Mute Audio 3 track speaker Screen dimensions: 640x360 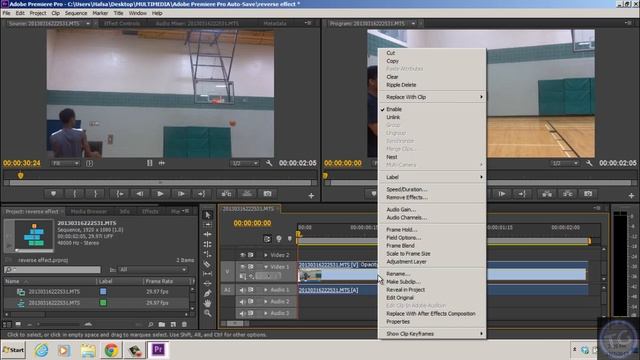[242, 313]
